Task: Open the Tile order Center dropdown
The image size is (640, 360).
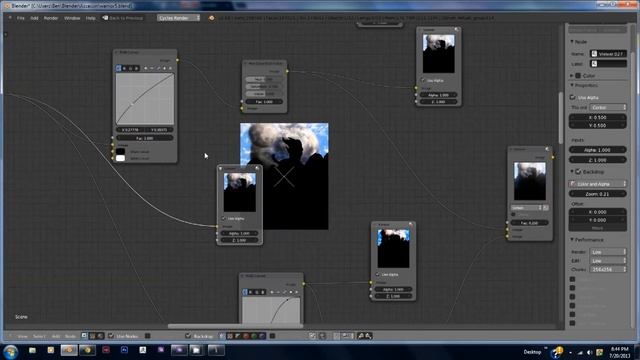Action: click(608, 107)
